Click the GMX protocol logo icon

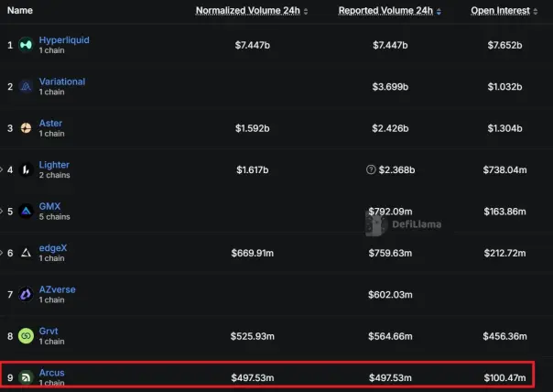pyautogui.click(x=26, y=212)
